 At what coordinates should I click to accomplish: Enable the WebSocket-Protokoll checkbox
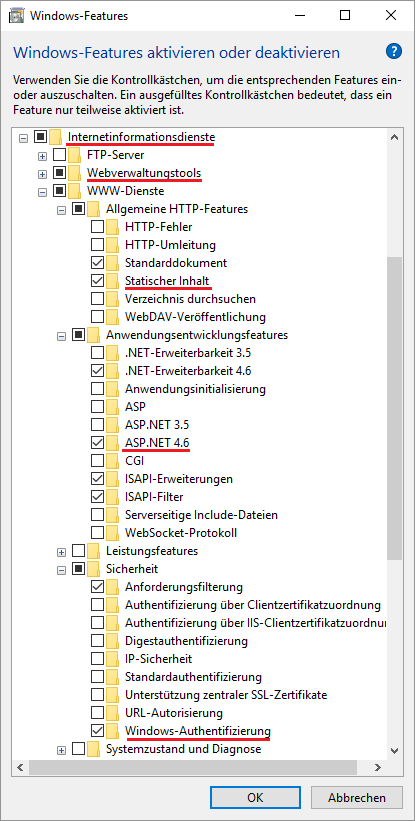point(97,532)
